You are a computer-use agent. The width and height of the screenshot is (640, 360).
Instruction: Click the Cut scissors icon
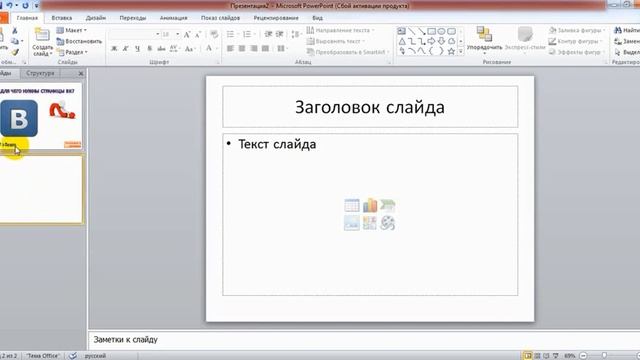pyautogui.click(x=15, y=31)
